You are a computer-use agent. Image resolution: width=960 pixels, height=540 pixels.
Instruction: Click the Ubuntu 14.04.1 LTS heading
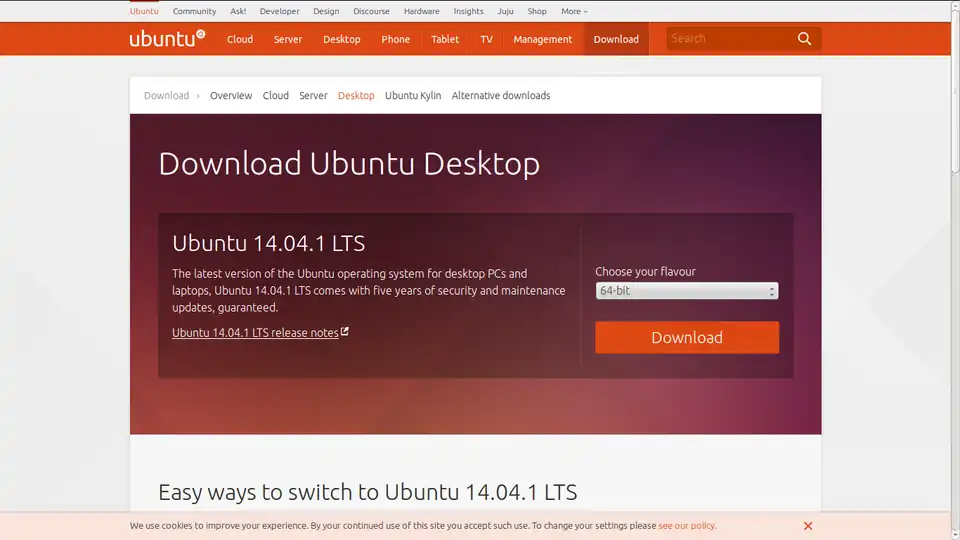click(x=268, y=243)
